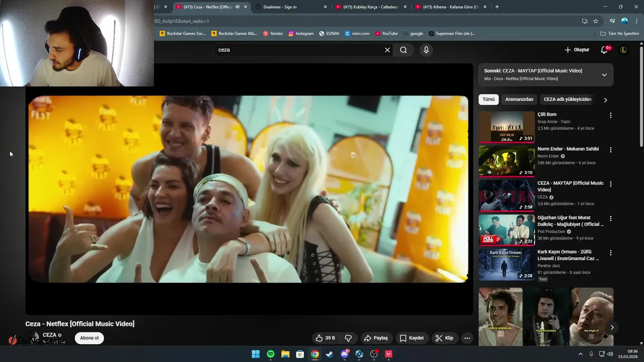This screenshot has width=644, height=362.
Task: Open the ESINAV bookmark
Action: pyautogui.click(x=330, y=34)
